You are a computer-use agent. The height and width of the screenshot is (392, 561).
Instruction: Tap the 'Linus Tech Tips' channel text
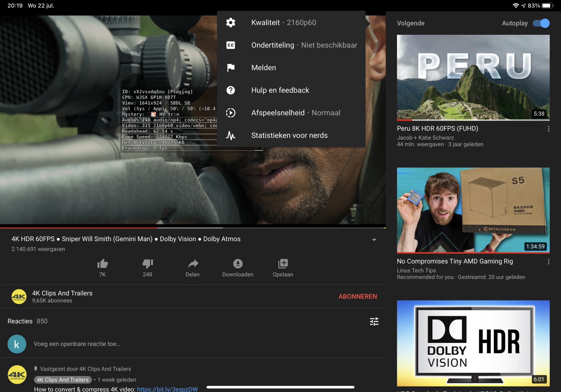[416, 270]
